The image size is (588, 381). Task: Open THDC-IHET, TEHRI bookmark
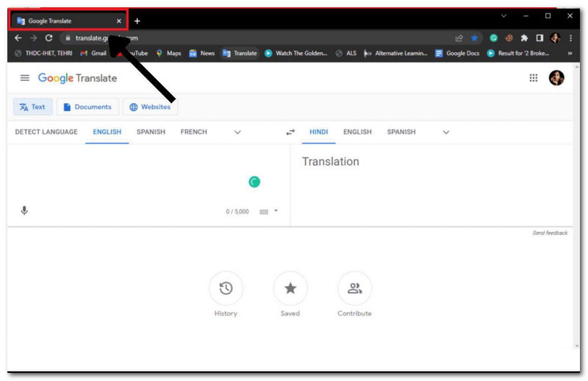pyautogui.click(x=43, y=53)
